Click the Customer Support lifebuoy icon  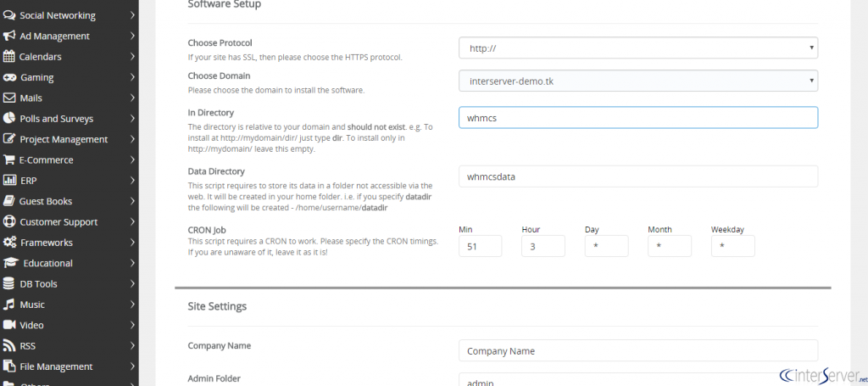point(9,222)
